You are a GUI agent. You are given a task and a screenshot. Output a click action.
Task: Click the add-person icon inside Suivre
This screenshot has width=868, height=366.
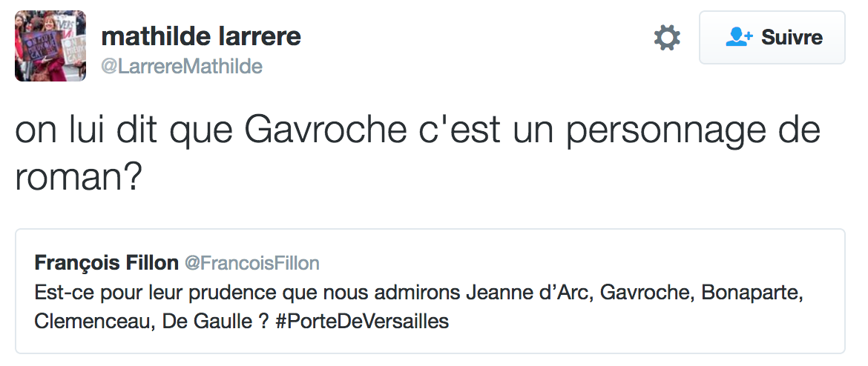pyautogui.click(x=739, y=37)
